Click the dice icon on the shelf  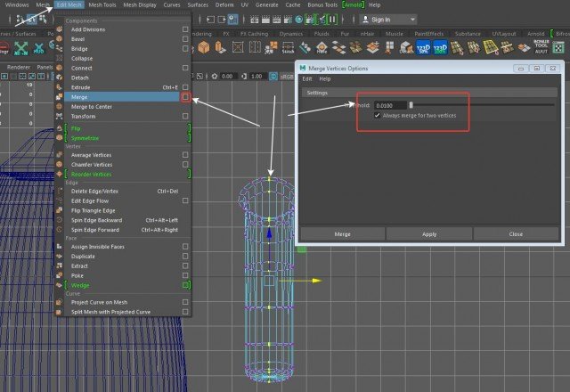tap(557, 47)
